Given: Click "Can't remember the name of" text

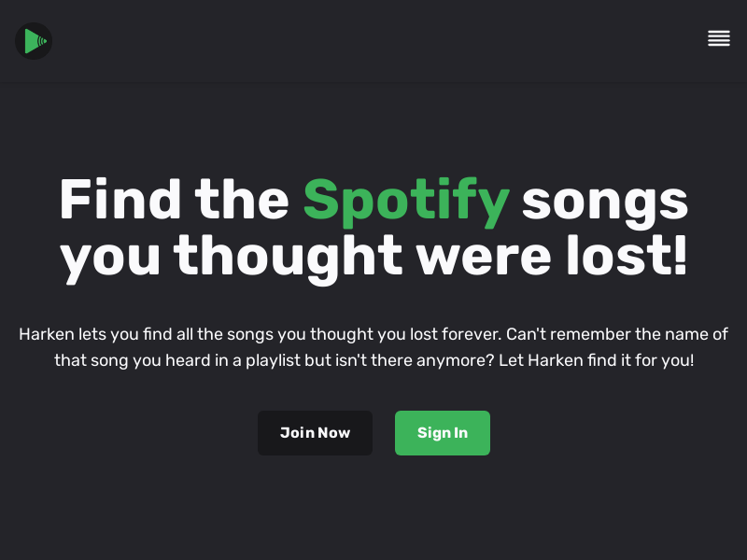Looking at the screenshot, I should click(x=616, y=334).
